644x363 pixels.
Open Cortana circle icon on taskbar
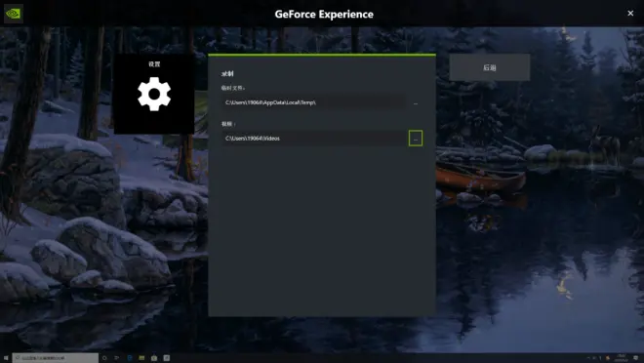[x=104, y=358]
